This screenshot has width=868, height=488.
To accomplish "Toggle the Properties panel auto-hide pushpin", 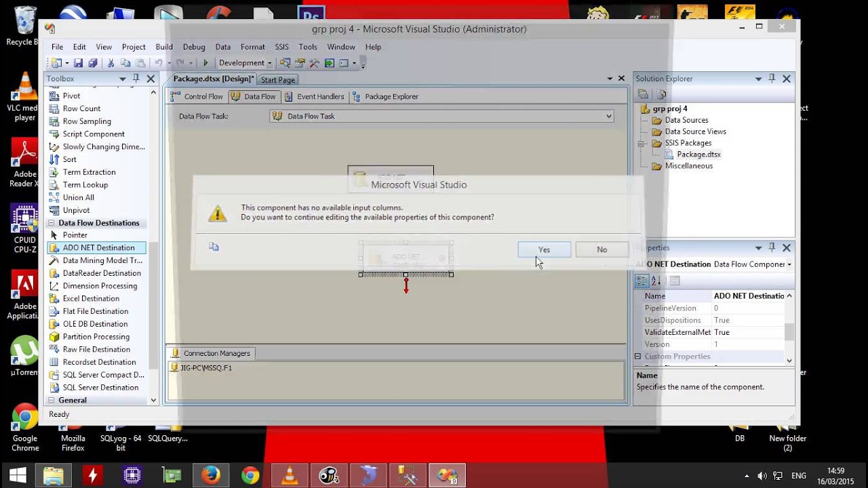I will tap(772, 248).
